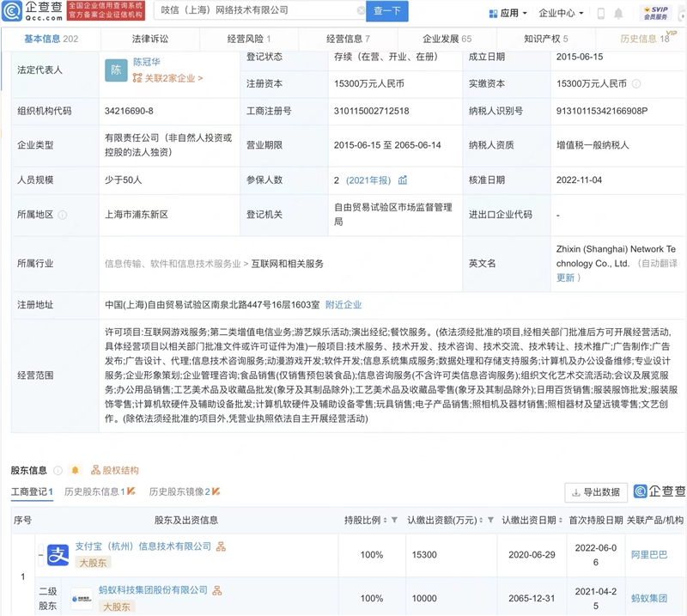The height and width of the screenshot is (616, 687).
Task: Open the 蚂蚁集团 related product link
Action: (649, 599)
